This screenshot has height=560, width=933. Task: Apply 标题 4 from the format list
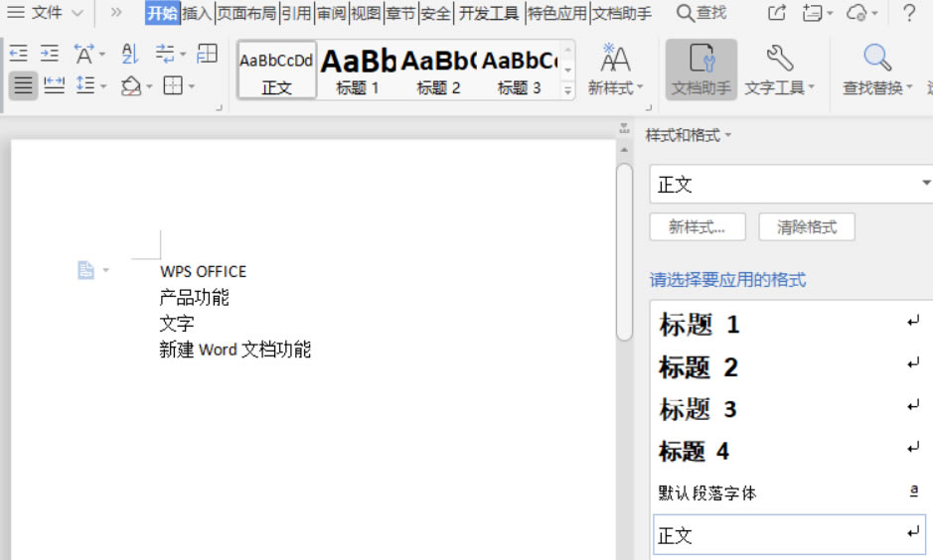point(789,451)
